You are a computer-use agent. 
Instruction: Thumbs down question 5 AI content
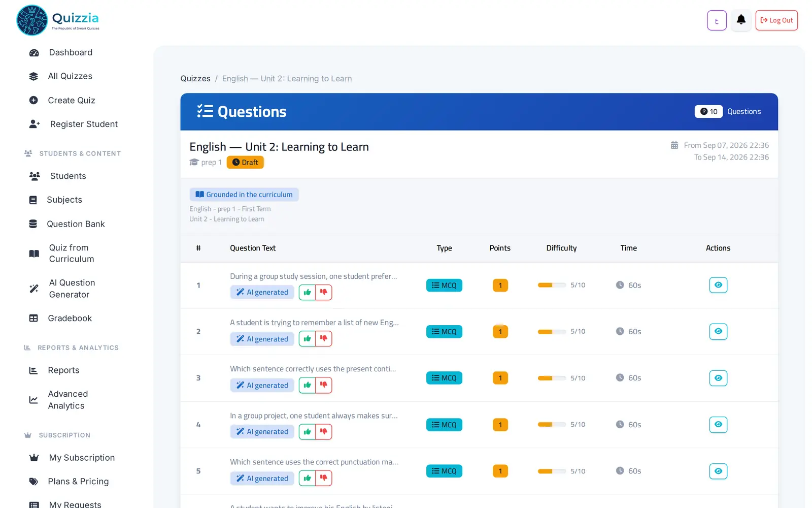tap(324, 478)
